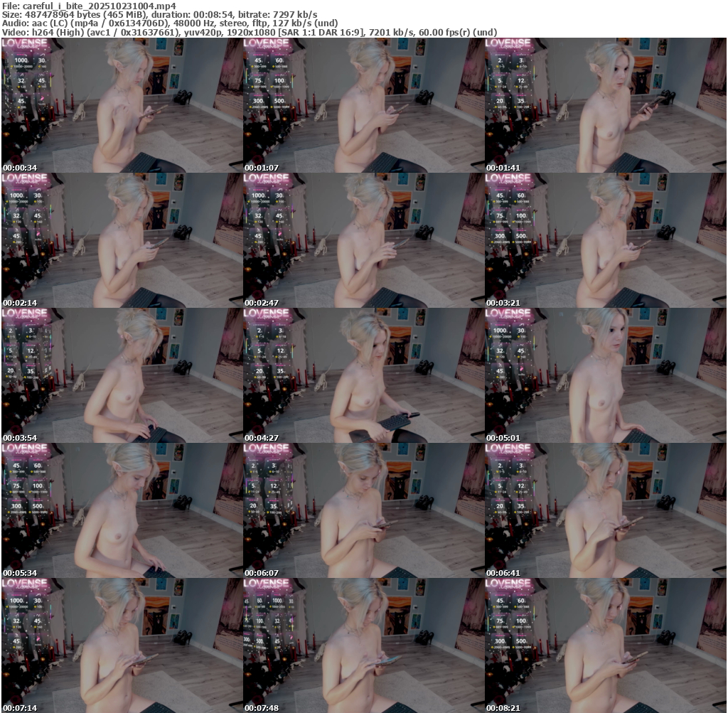The image size is (728, 713).
Task: Select the thumbnail stamped 00:07:14
Action: click(x=122, y=645)
